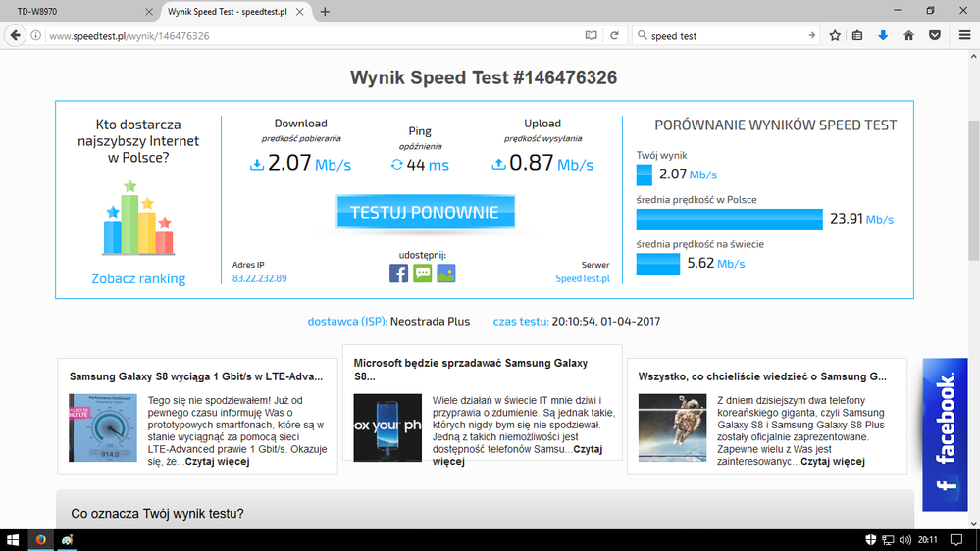Open the volume tray icon

click(905, 540)
